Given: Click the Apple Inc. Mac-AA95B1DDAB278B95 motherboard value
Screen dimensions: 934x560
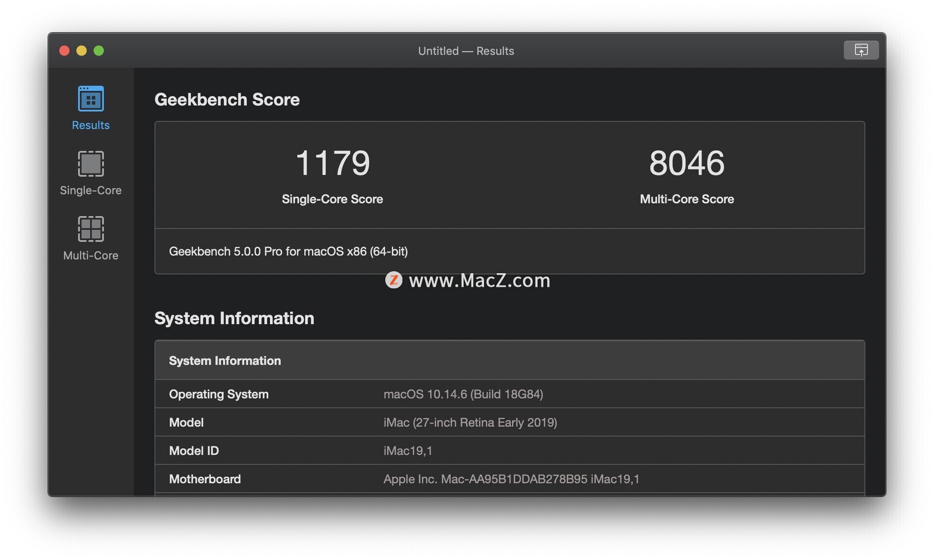Looking at the screenshot, I should click(x=511, y=479).
